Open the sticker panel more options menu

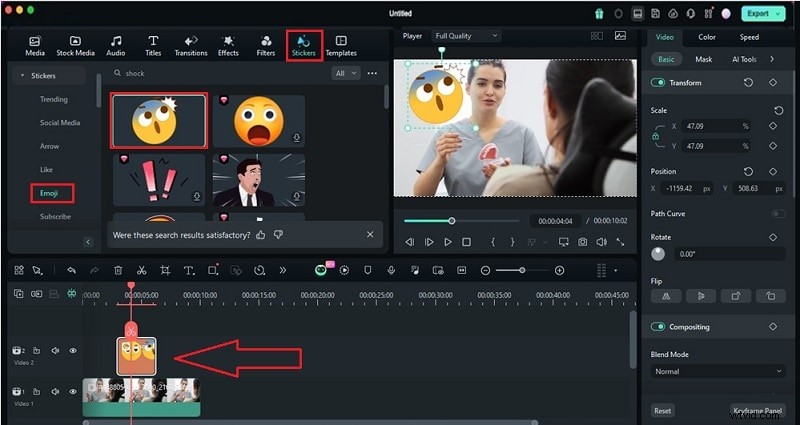372,73
